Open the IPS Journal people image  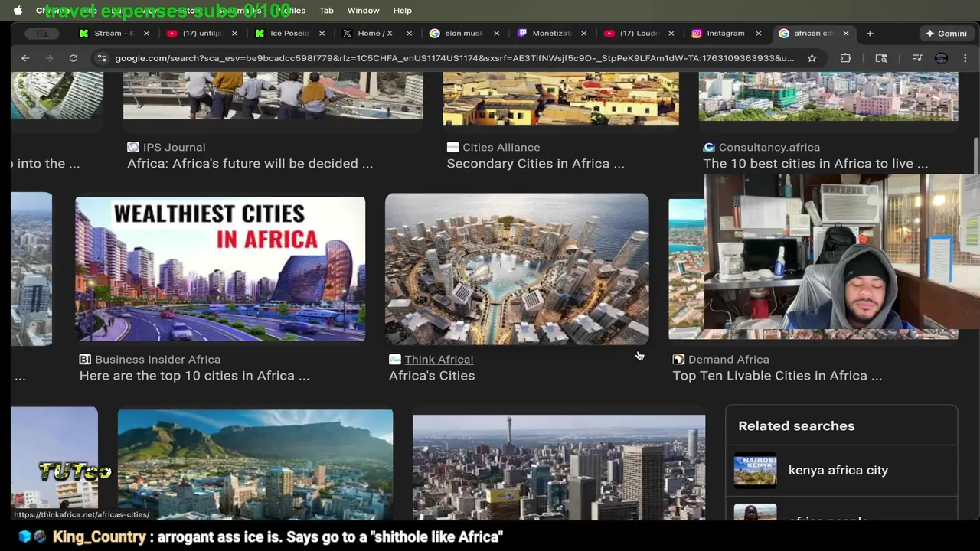[x=273, y=96]
